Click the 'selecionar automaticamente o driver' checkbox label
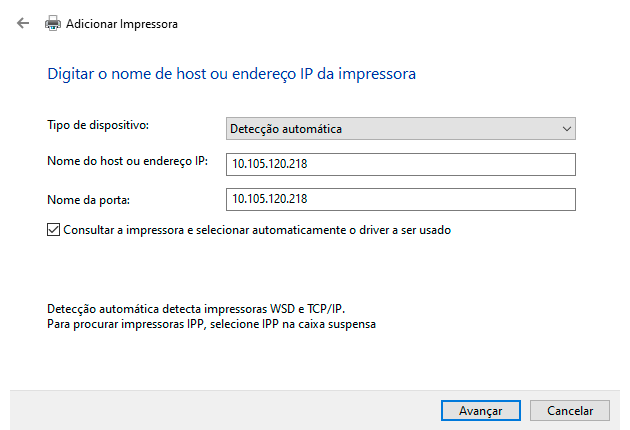Screen dimensions: 630x430 click(257, 230)
